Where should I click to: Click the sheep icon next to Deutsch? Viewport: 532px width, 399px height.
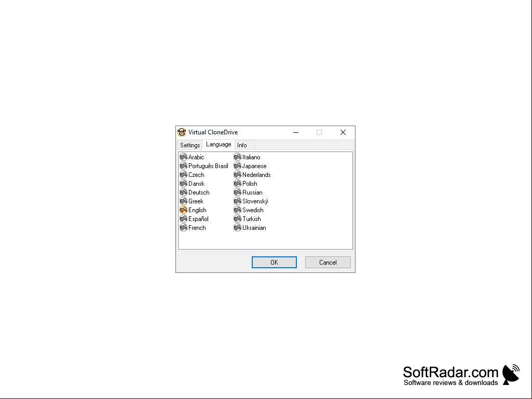[x=184, y=192]
